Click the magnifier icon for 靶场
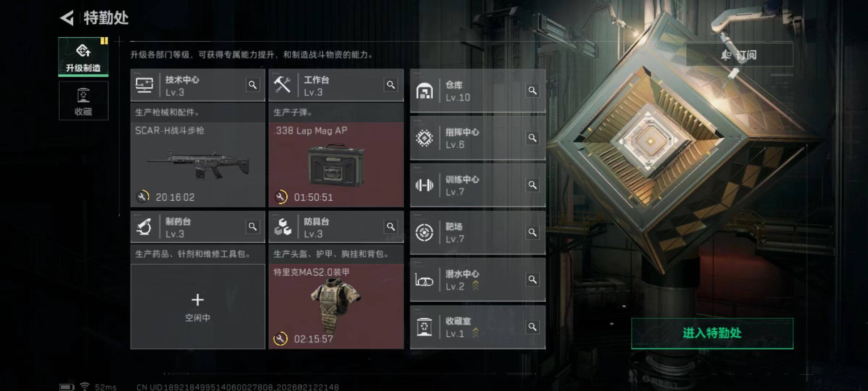 [x=532, y=232]
